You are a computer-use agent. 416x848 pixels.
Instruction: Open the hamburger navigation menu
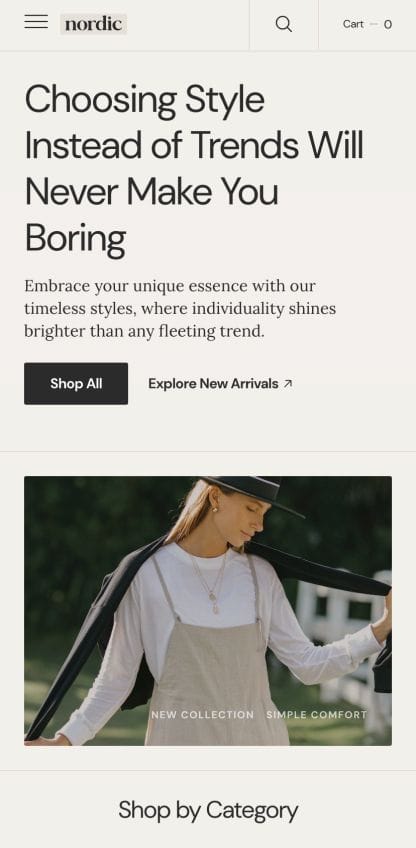pyautogui.click(x=36, y=22)
